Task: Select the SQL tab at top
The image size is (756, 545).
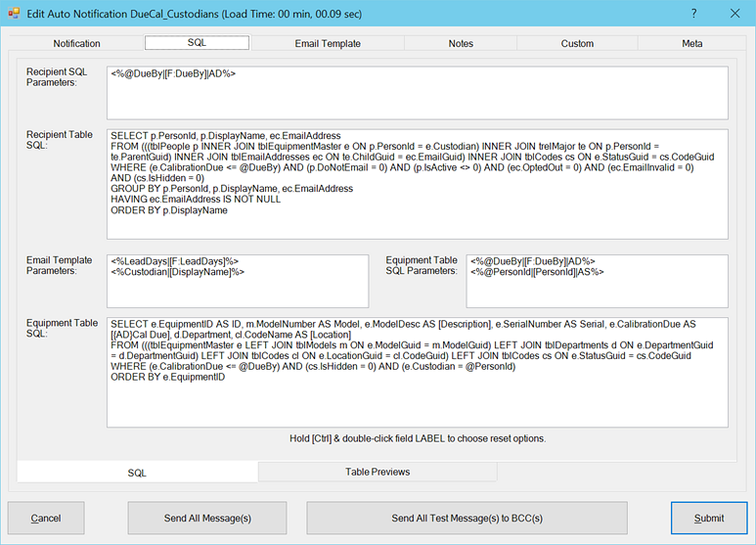Action: click(197, 42)
